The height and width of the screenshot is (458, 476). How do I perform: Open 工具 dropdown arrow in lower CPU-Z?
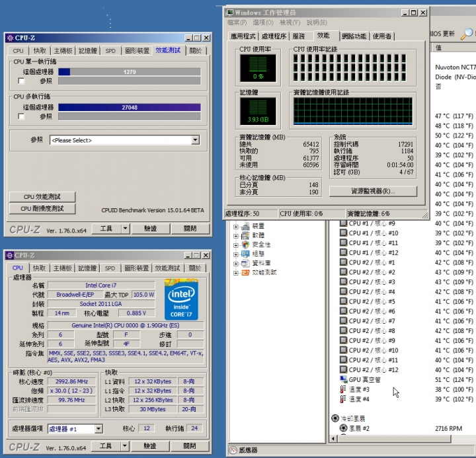coord(124,446)
